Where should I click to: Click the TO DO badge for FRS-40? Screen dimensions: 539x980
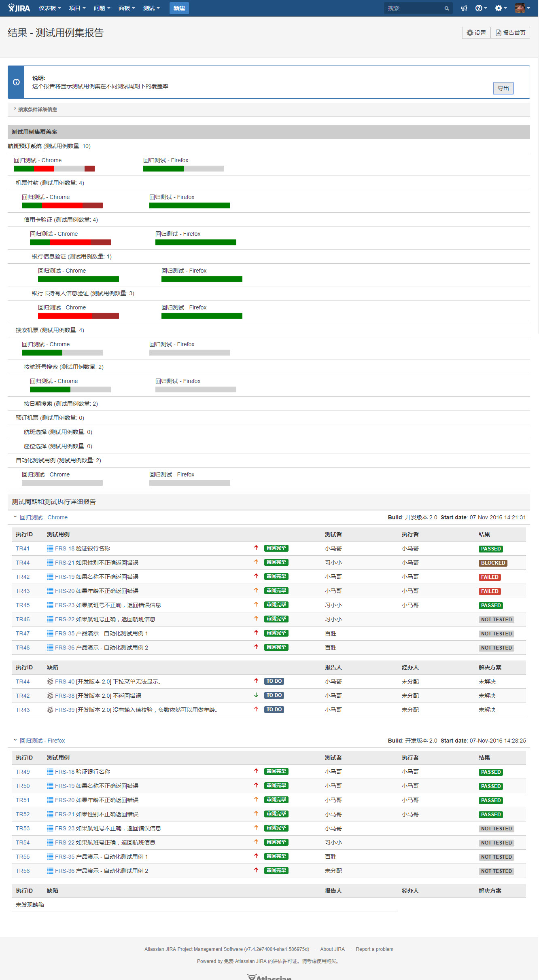point(274,681)
